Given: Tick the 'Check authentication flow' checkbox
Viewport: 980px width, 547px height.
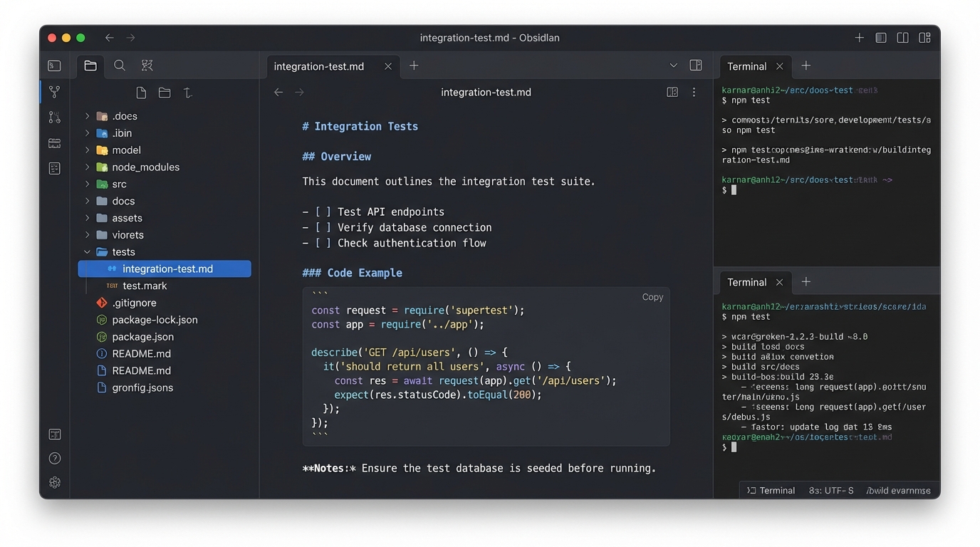Looking at the screenshot, I should click(x=323, y=243).
